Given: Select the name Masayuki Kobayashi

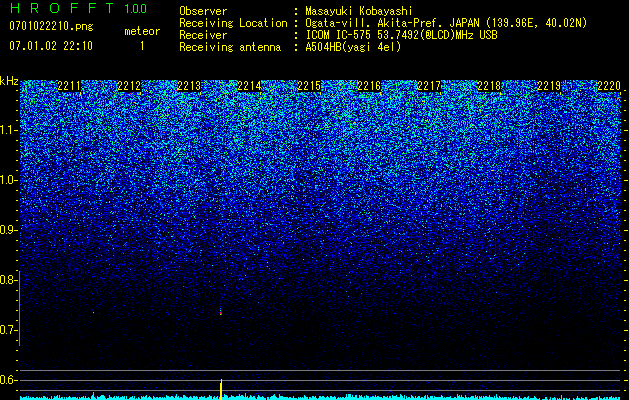Looking at the screenshot, I should 359,11.
